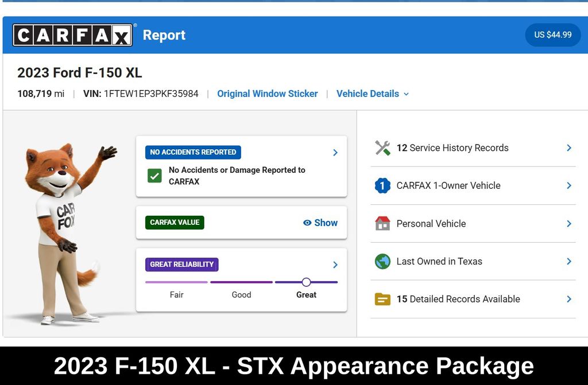Click the Fair reliability segment
The image size is (588, 385).
[176, 282]
